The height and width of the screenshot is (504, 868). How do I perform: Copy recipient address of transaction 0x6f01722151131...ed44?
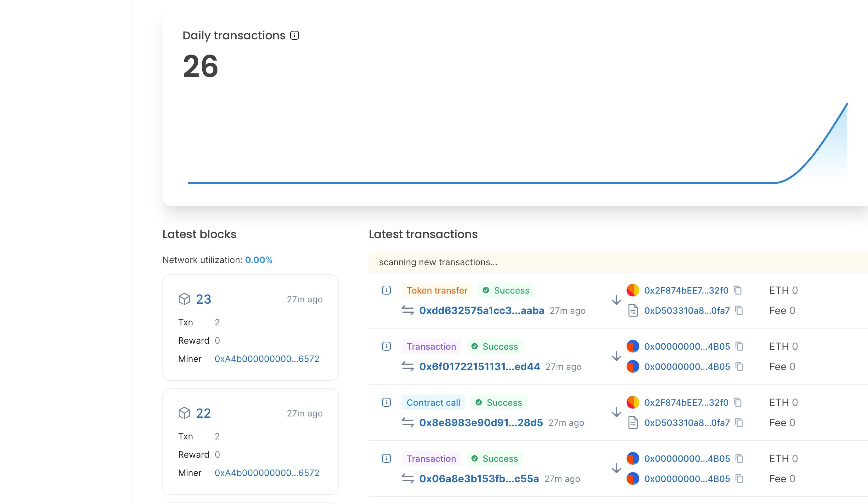point(739,366)
